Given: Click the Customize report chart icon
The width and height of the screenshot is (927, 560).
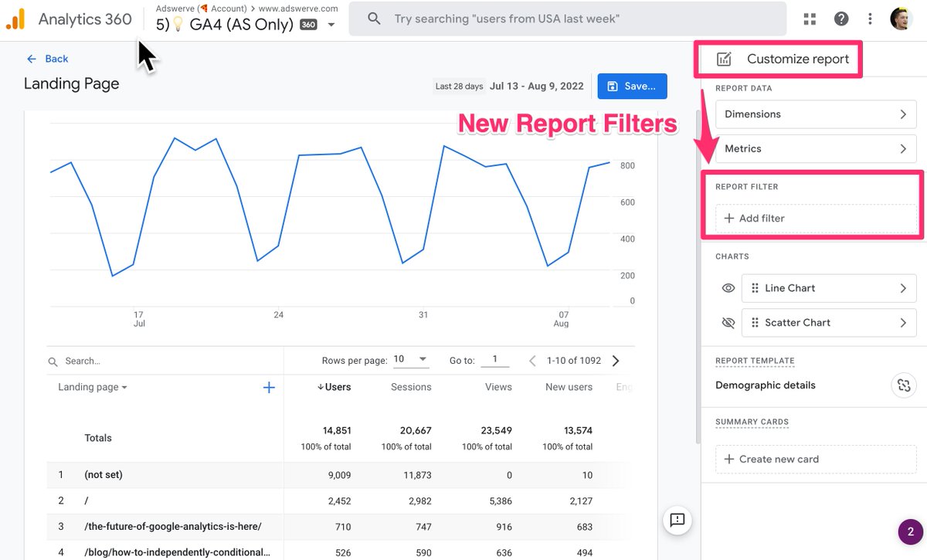Looking at the screenshot, I should [724, 59].
